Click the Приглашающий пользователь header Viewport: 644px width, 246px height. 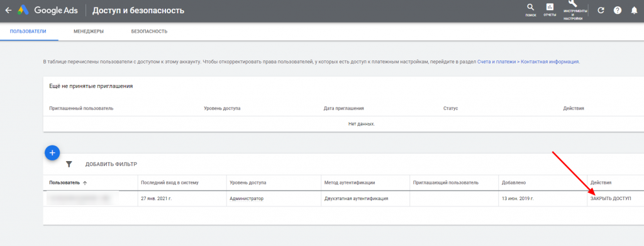click(446, 182)
